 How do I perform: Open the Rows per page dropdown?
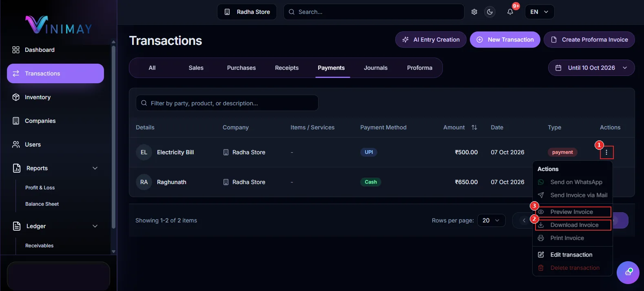pyautogui.click(x=491, y=220)
